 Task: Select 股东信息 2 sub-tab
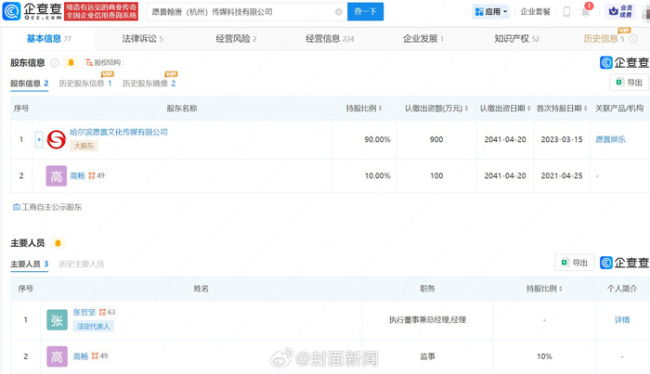click(29, 83)
